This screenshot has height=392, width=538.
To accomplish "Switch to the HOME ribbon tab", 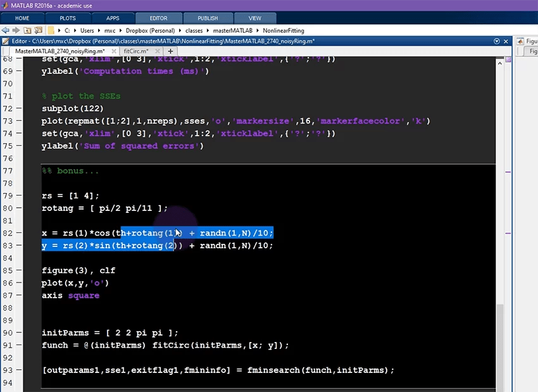I will click(22, 18).
